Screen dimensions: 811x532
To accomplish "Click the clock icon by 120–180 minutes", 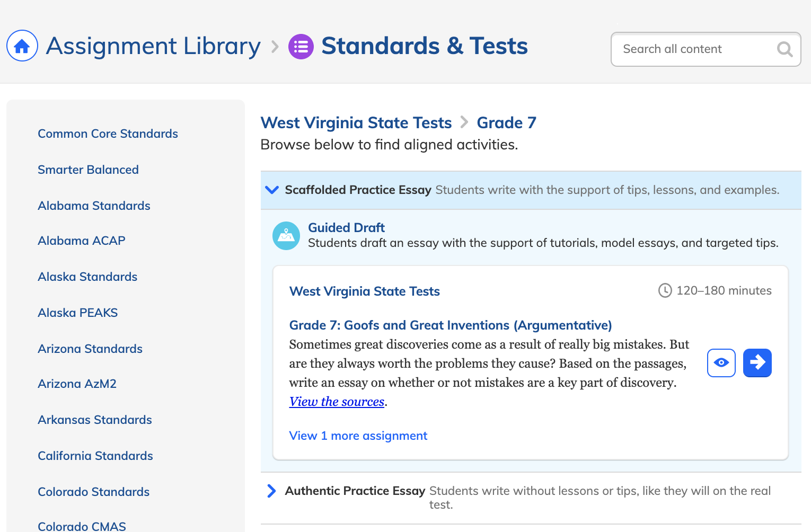I will (665, 290).
